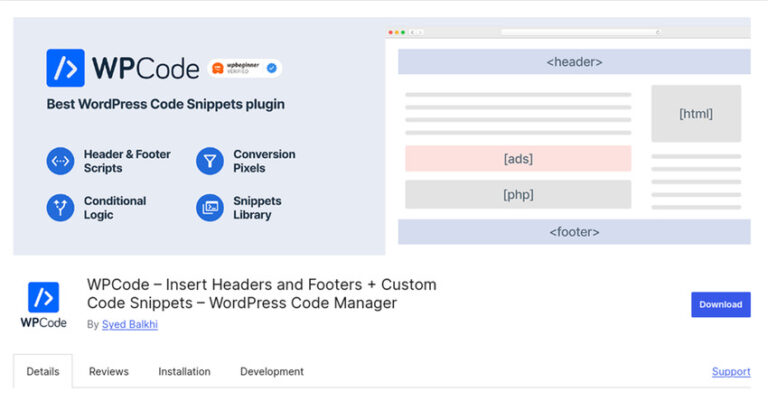This screenshot has width=768, height=401.
Task: Click the [html] sidebar block
Action: 696,114
